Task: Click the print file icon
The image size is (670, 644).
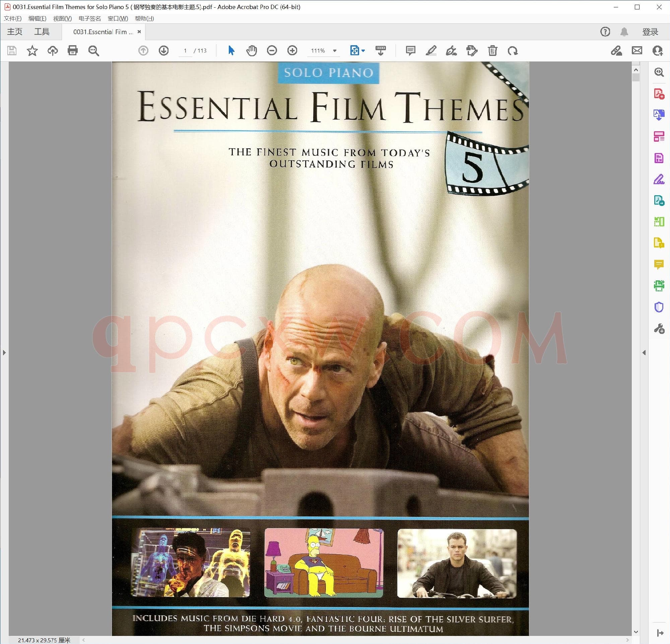Action: (x=72, y=51)
